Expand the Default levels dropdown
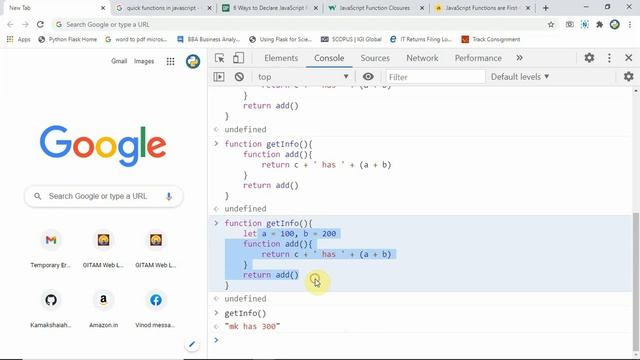The height and width of the screenshot is (360, 640). tap(520, 77)
